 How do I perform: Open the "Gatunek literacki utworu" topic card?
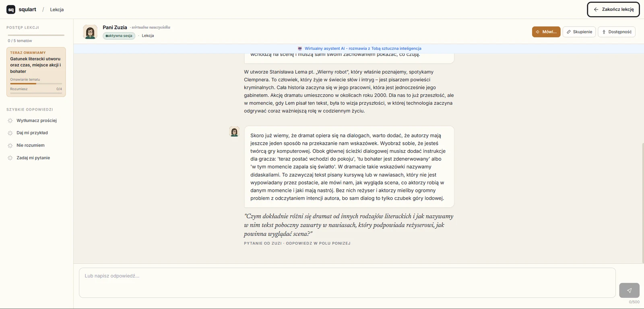click(x=36, y=72)
